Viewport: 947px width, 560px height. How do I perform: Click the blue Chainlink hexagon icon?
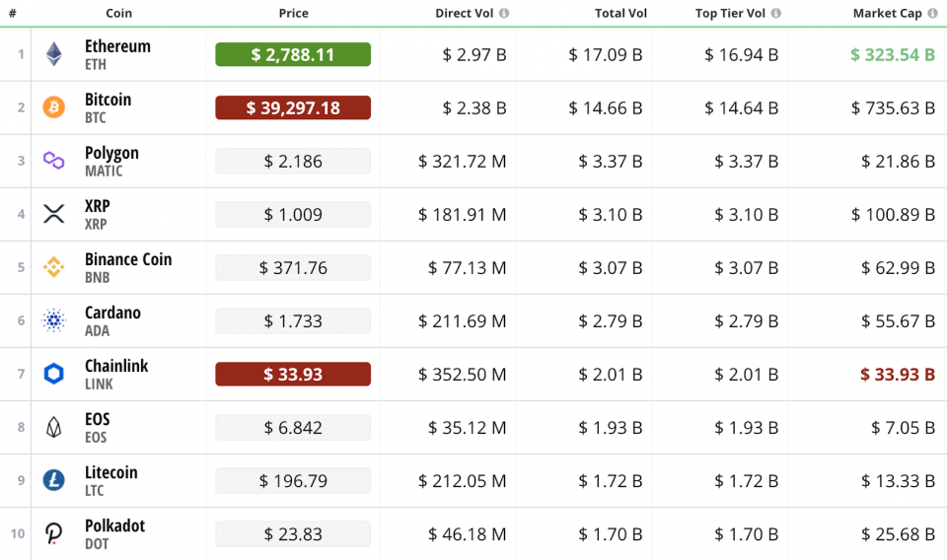point(53,374)
